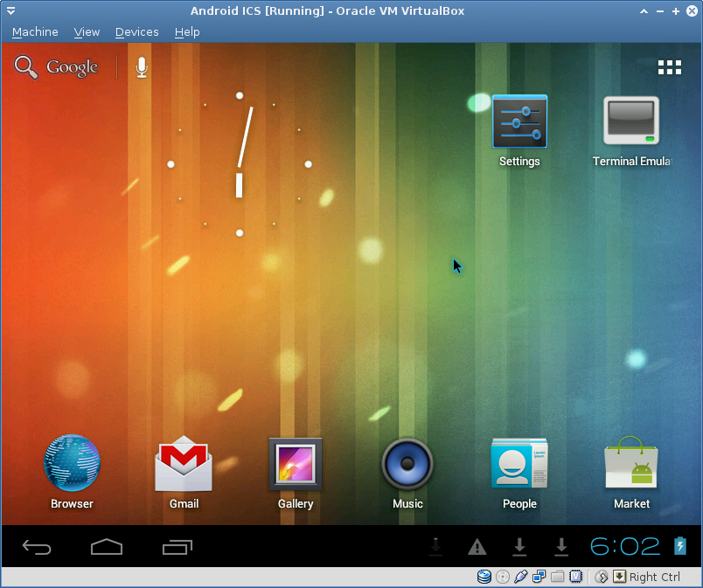703x588 pixels.
Task: Open the Devices menu
Action: point(136,31)
